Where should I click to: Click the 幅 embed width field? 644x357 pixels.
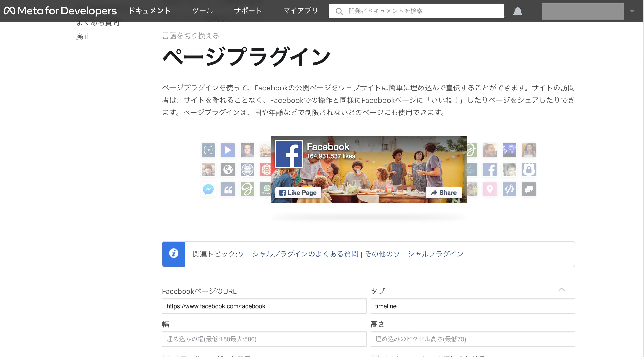pos(264,339)
